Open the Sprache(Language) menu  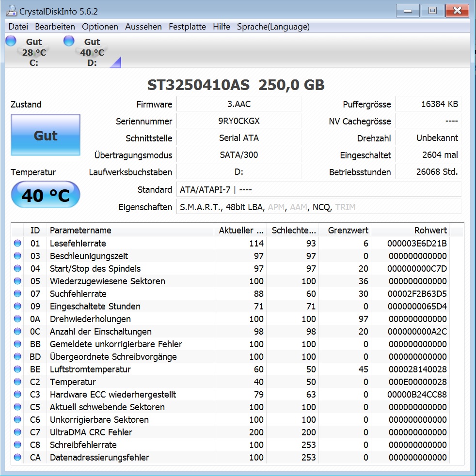tap(273, 27)
